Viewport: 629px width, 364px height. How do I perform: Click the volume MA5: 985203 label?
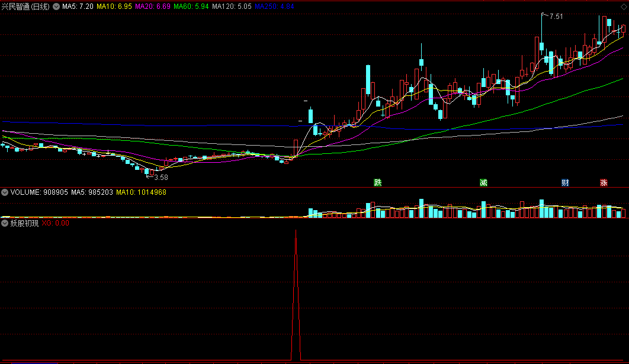click(92, 192)
